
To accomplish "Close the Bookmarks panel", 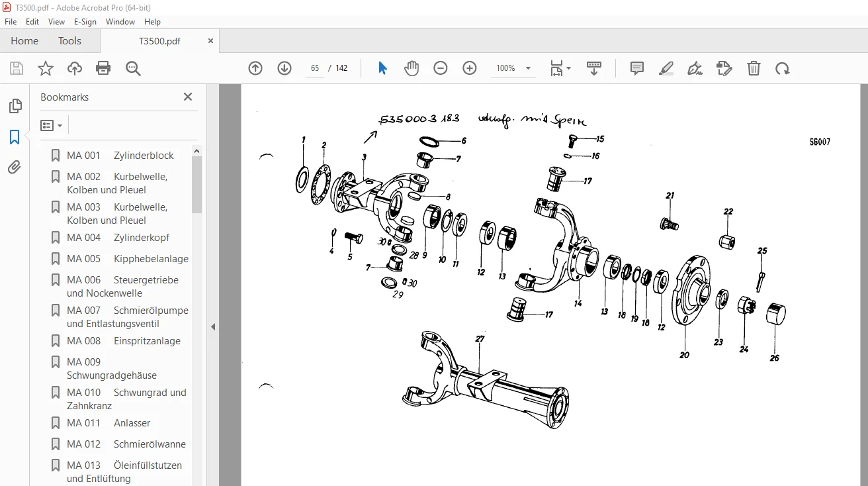I will (188, 97).
